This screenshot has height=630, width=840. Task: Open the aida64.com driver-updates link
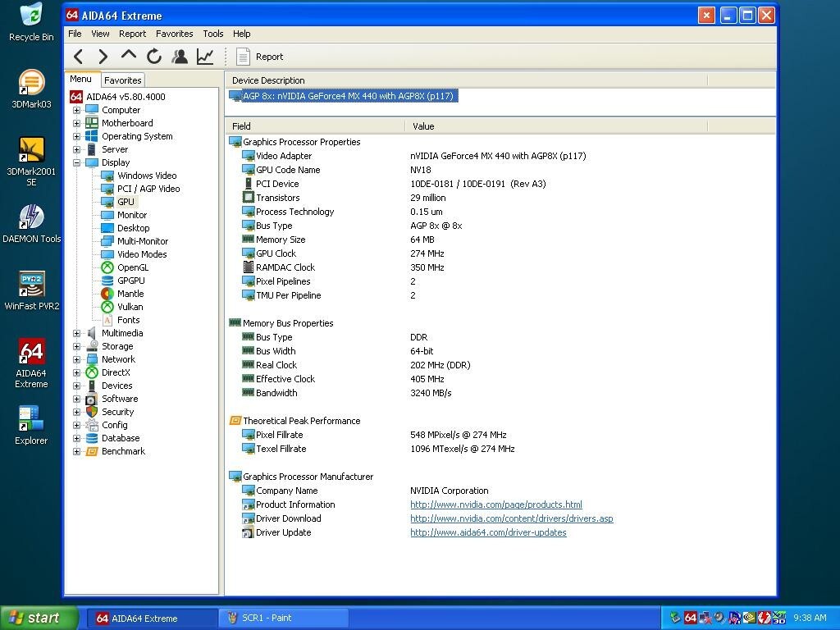[x=488, y=532]
